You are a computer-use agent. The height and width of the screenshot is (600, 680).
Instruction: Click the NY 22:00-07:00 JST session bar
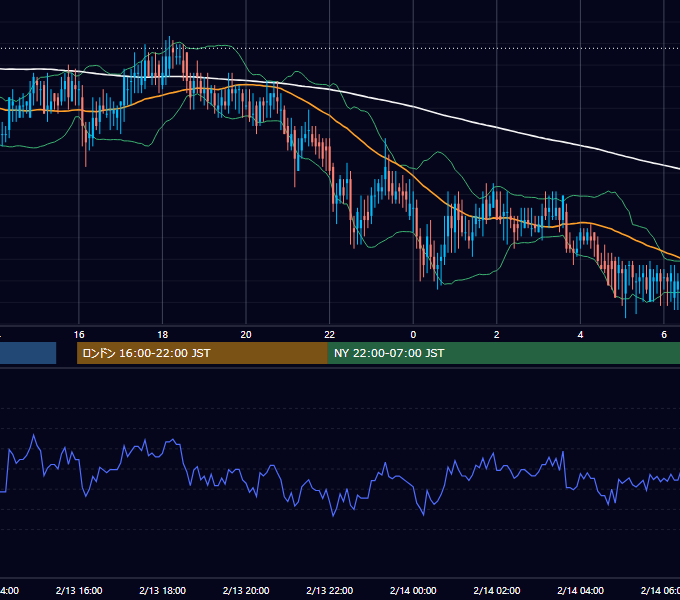tap(503, 353)
